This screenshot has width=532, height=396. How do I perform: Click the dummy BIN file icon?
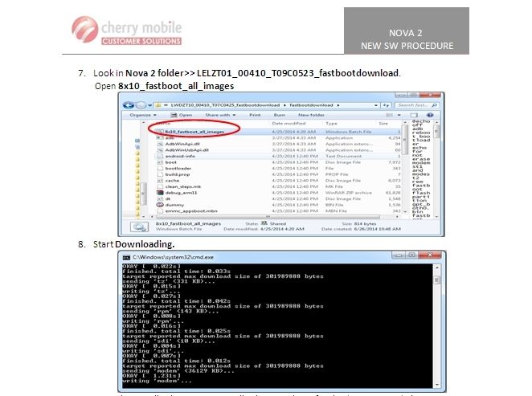(x=160, y=205)
